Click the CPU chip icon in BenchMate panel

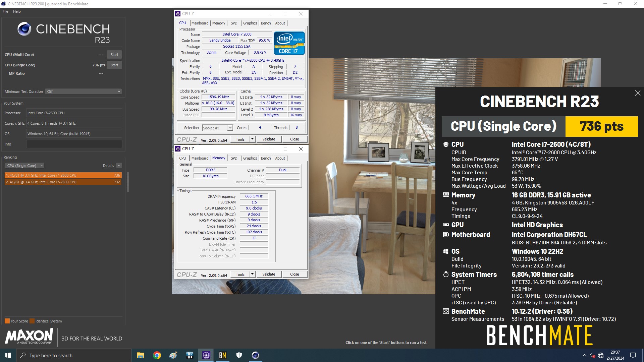[446, 144]
